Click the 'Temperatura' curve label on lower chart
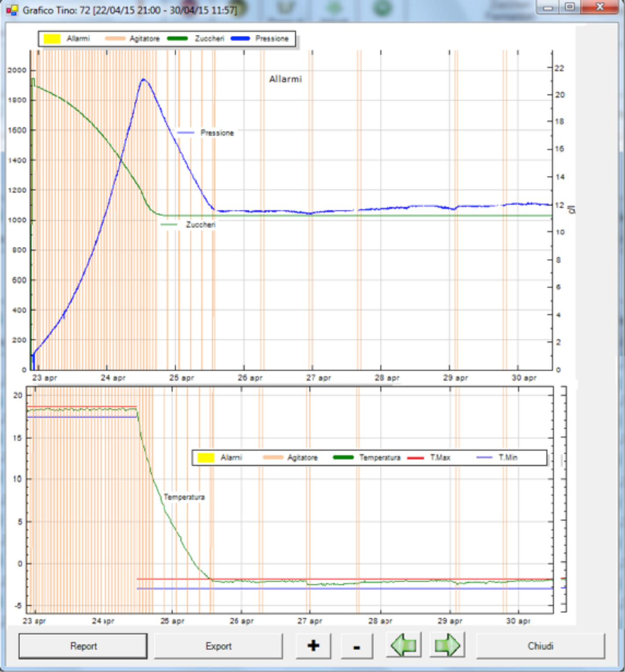Screen dimensions: 625x672 click(184, 497)
